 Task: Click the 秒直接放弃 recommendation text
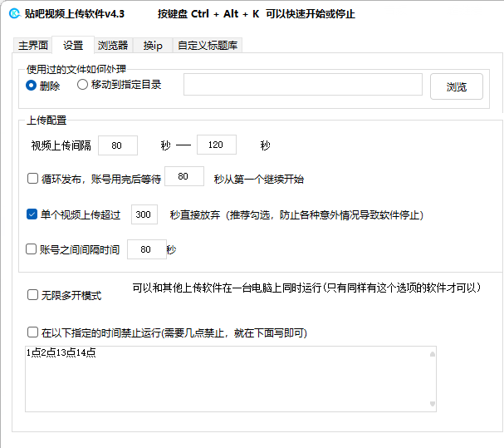pyautogui.click(x=296, y=214)
